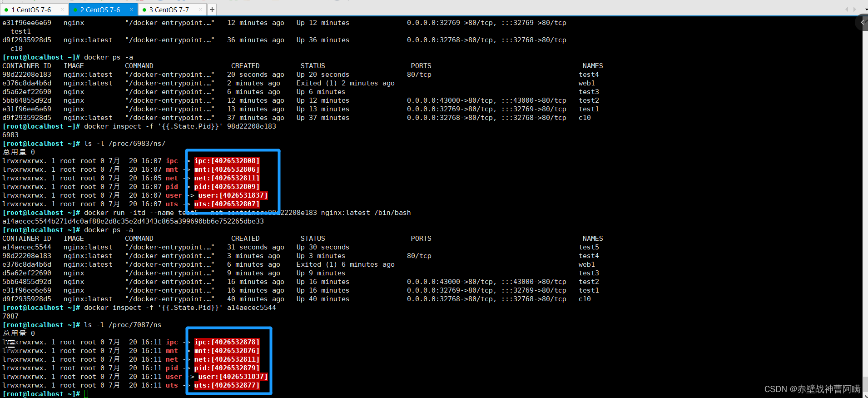
Task: Click uts:[4026532807] namespace link
Action: click(227, 204)
